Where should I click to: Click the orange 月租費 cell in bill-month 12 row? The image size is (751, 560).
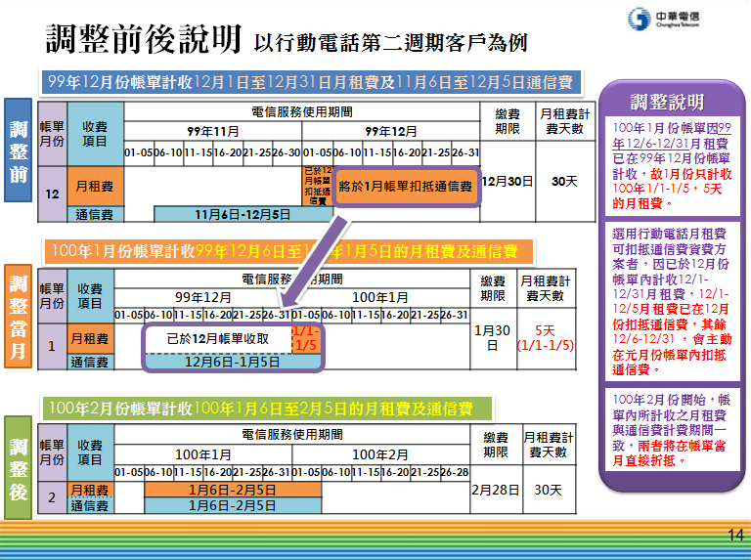click(x=95, y=187)
